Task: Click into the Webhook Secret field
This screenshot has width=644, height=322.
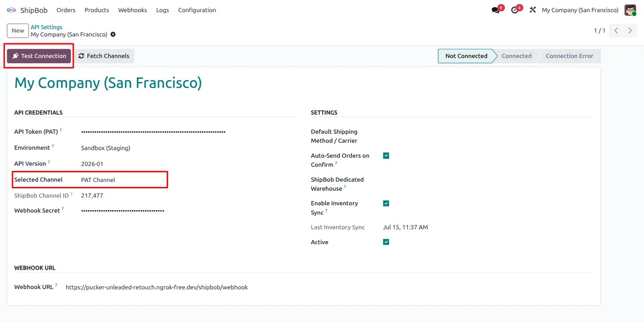Action: point(189,211)
